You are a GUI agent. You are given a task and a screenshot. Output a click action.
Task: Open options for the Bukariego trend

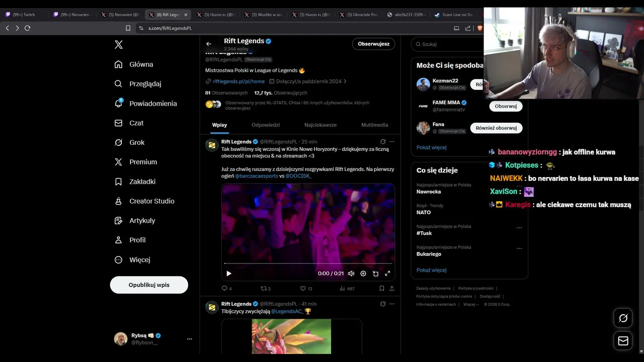(x=519, y=248)
